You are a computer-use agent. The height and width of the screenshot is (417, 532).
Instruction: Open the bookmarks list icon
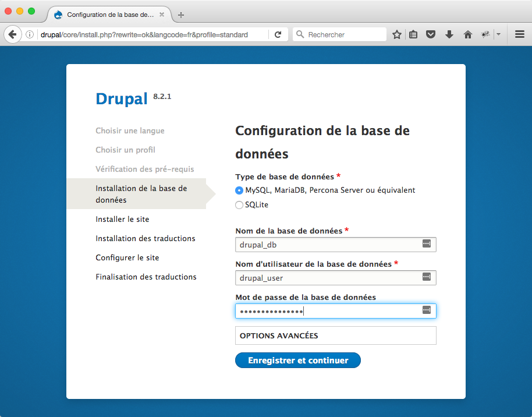(x=413, y=34)
